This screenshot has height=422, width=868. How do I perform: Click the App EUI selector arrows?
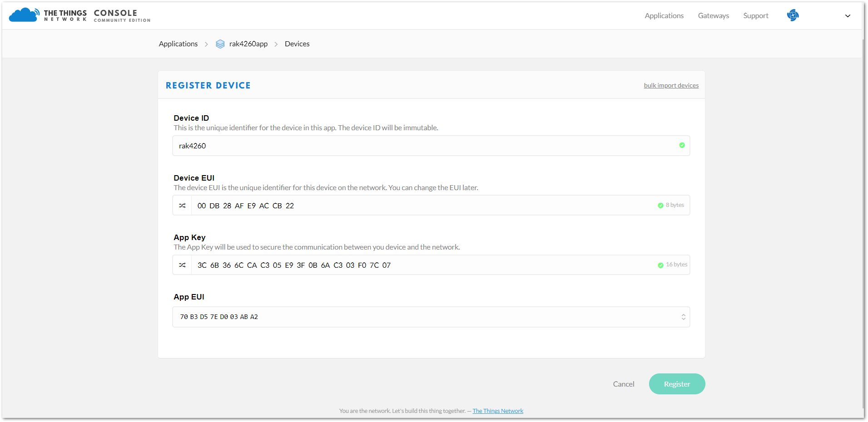(x=683, y=317)
